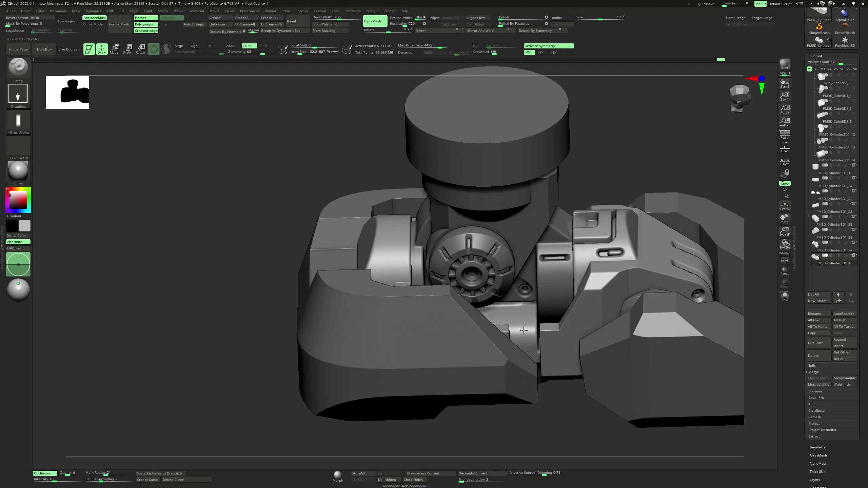
Task: Hide PM3D_Cylinder3D1_18 subtool with eye icon
Action: tap(854, 255)
